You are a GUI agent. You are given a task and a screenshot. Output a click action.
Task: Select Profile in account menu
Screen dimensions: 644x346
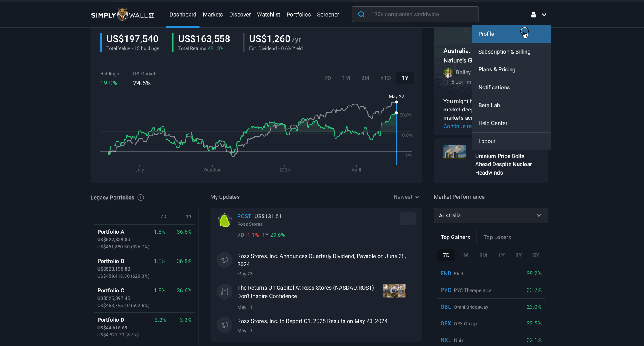[512, 34]
